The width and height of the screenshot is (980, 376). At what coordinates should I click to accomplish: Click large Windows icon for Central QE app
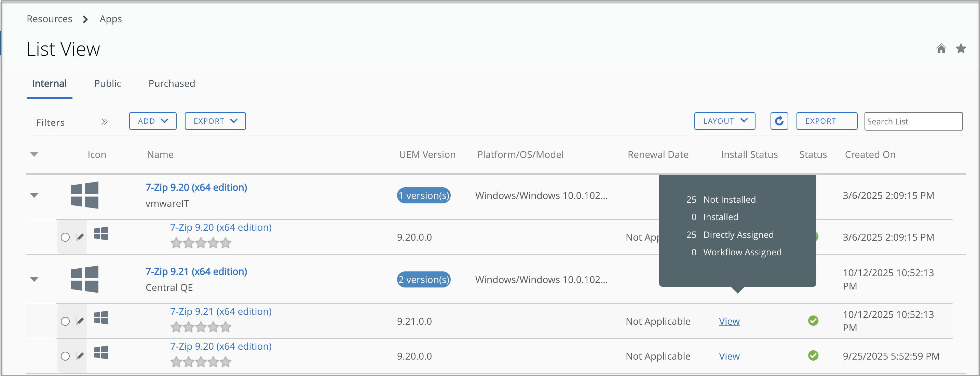point(85,279)
